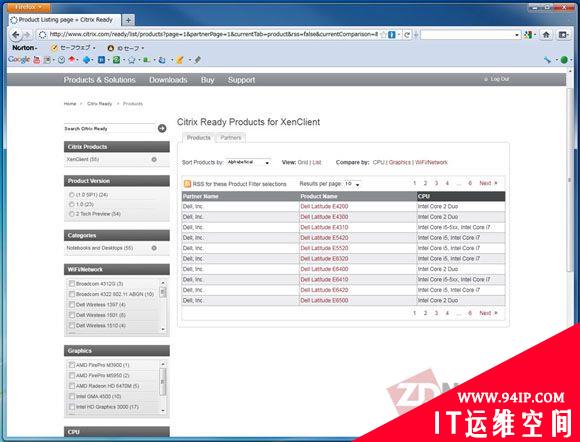The image size is (580, 442).
Task: Go back with the browser back arrow
Action: coord(16,35)
